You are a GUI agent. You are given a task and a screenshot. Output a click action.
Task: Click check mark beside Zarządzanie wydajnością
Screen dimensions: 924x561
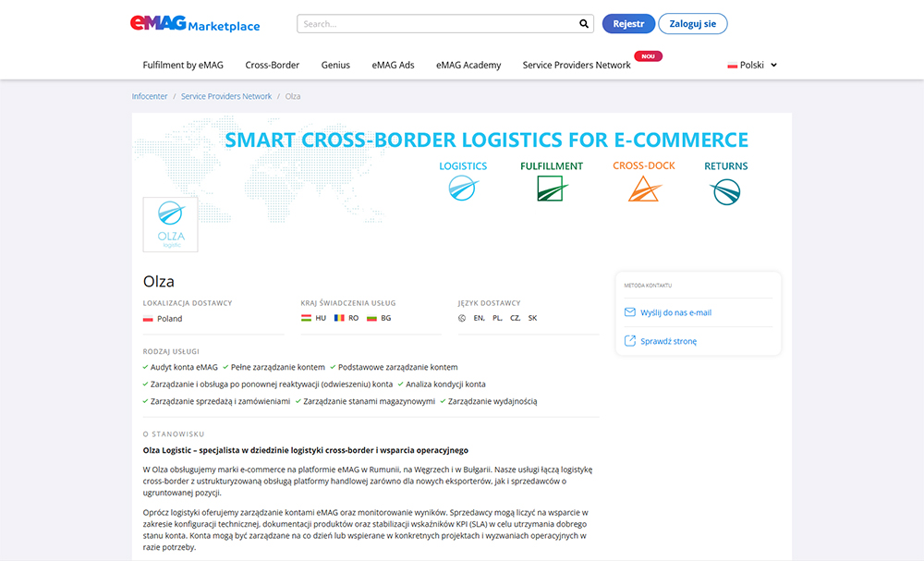click(444, 401)
